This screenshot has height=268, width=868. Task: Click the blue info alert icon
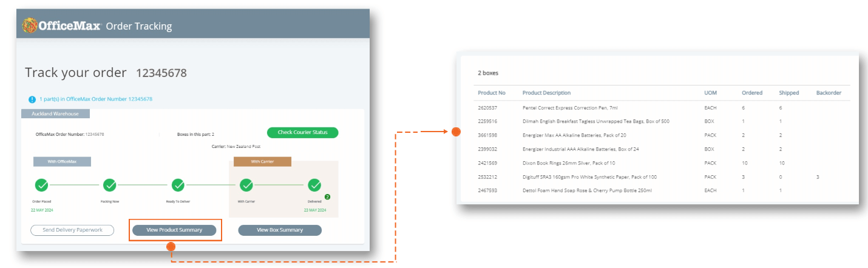tap(32, 99)
